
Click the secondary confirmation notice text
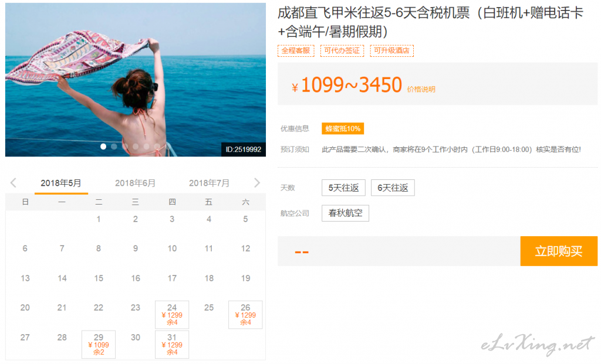pyautogui.click(x=451, y=149)
